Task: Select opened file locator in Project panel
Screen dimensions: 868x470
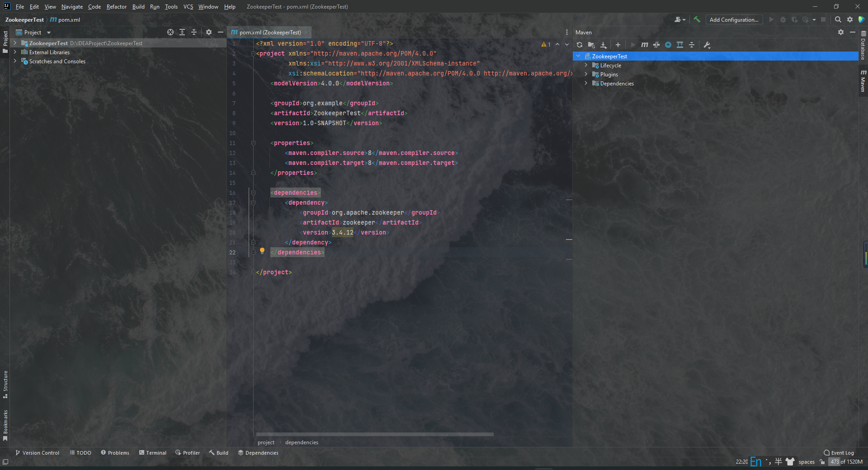Action: tap(170, 32)
